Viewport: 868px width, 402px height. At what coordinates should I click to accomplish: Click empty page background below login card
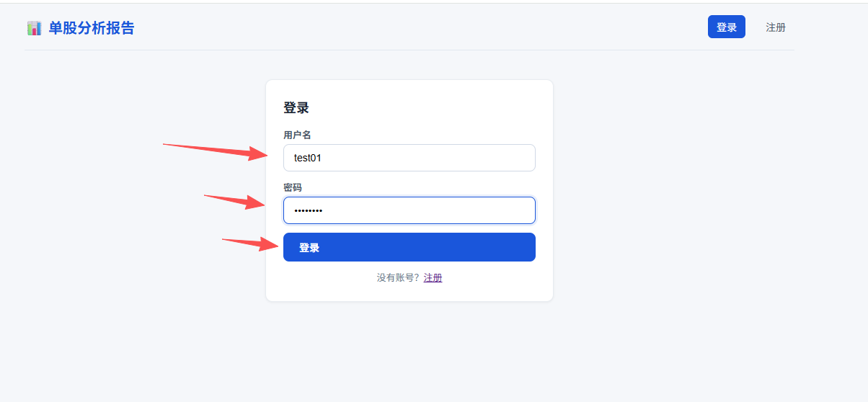(x=409, y=349)
